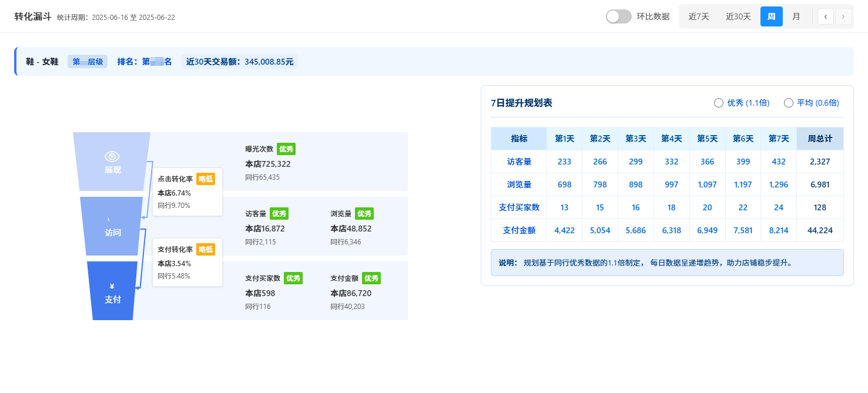Click the 周总计 header cell in the table
This screenshot has height=393, width=868.
coord(819,138)
